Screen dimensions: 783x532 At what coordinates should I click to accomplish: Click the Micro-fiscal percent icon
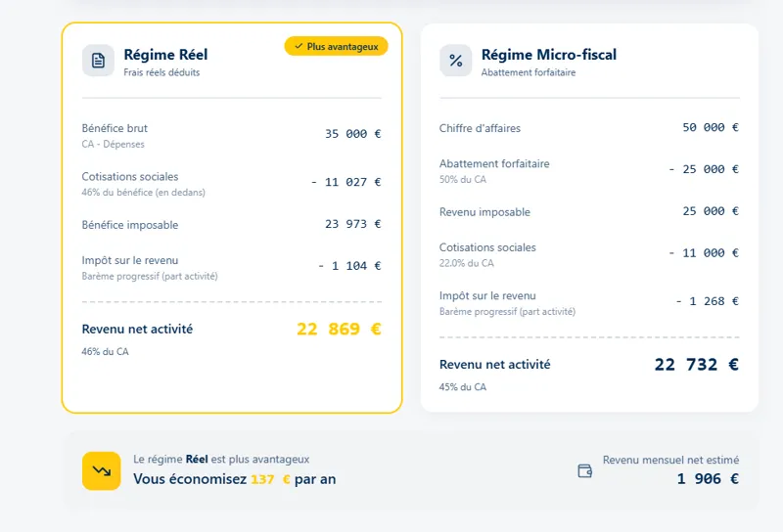[455, 61]
